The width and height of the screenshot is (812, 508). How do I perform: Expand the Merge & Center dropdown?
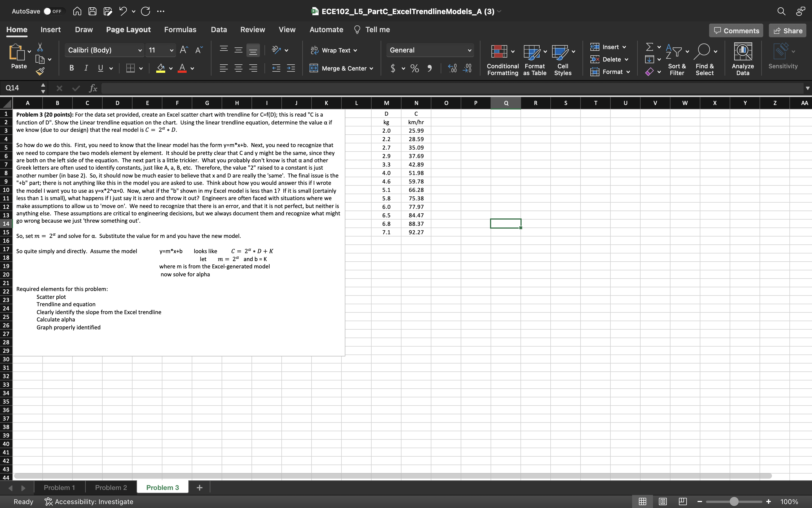click(371, 69)
